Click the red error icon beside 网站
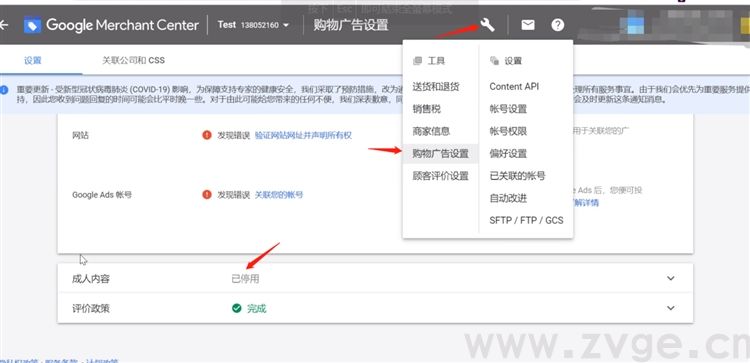The height and width of the screenshot is (363, 750). tap(207, 135)
